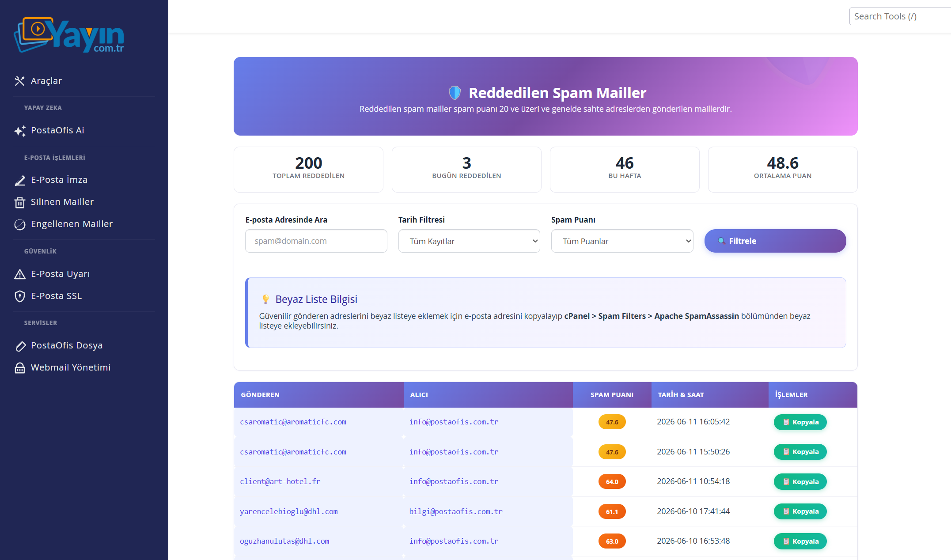Expand the Tarih Filtresi dropdown
The width and height of the screenshot is (951, 560).
[x=469, y=241]
